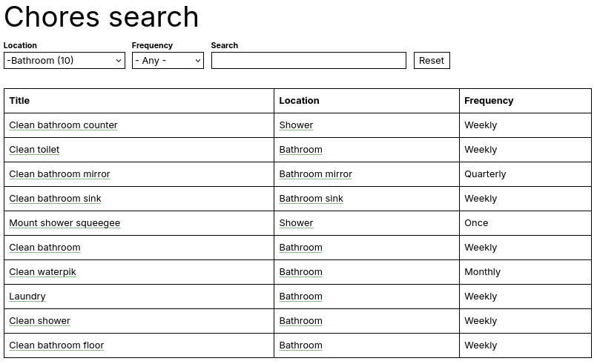Click Bathroom location in Clean waterpik row
The width and height of the screenshot is (597, 364).
click(301, 272)
